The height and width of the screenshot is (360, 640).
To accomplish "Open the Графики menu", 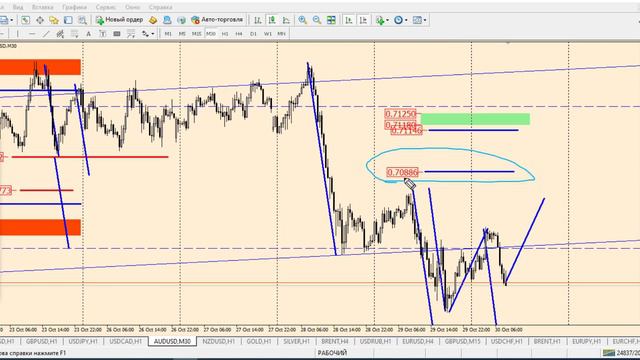I will click(74, 7).
